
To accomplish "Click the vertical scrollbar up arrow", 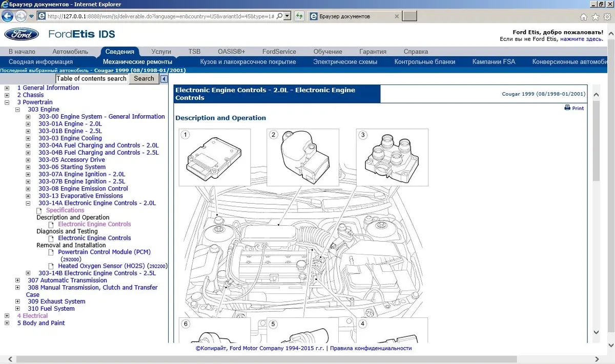I will (596, 95).
